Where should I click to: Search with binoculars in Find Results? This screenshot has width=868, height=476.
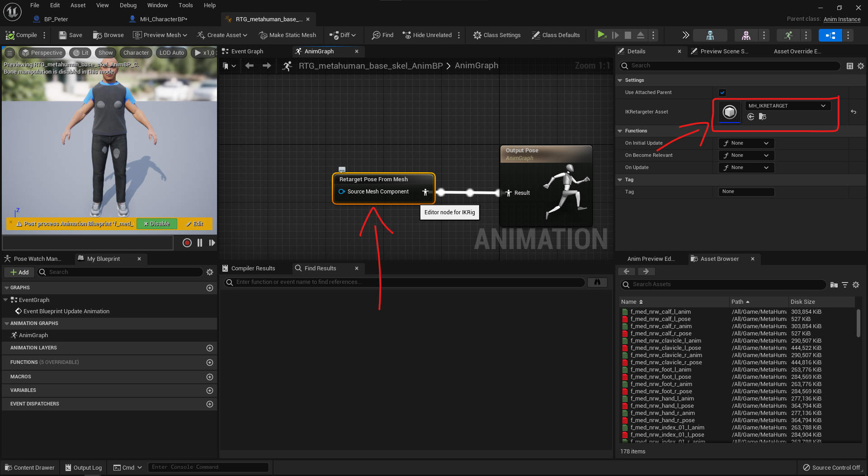tap(597, 282)
